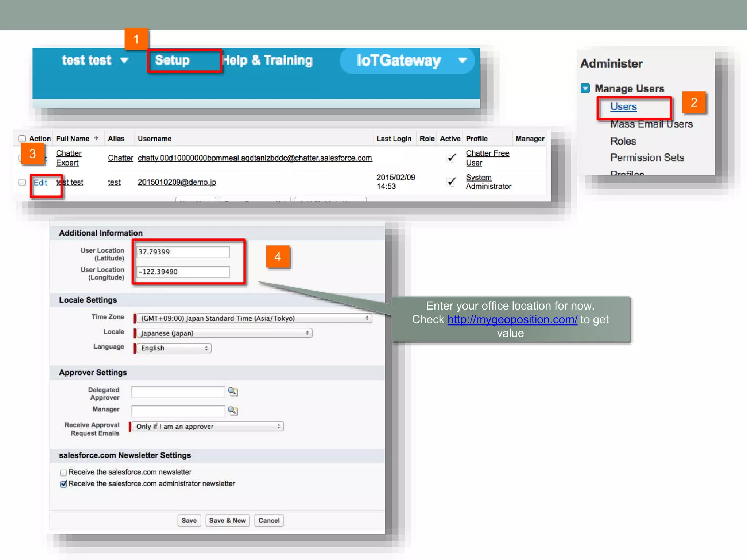The height and width of the screenshot is (560, 747).
Task: Click the Save button
Action: tap(189, 521)
